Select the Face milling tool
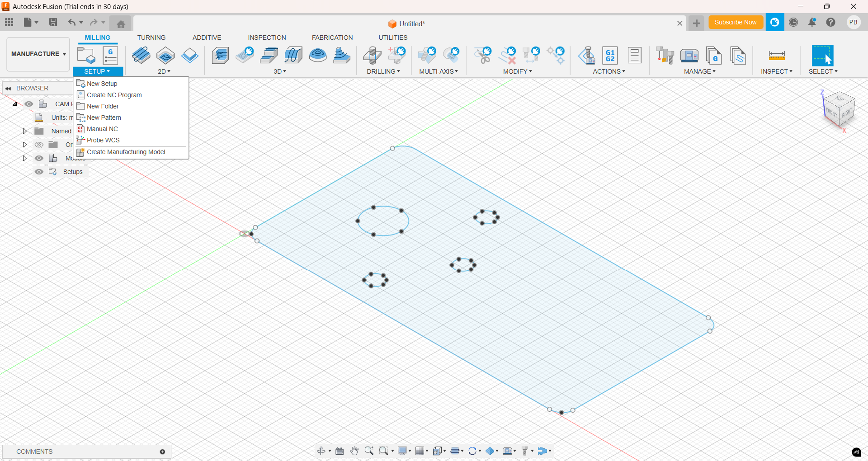The height and width of the screenshot is (461, 868). [190, 55]
